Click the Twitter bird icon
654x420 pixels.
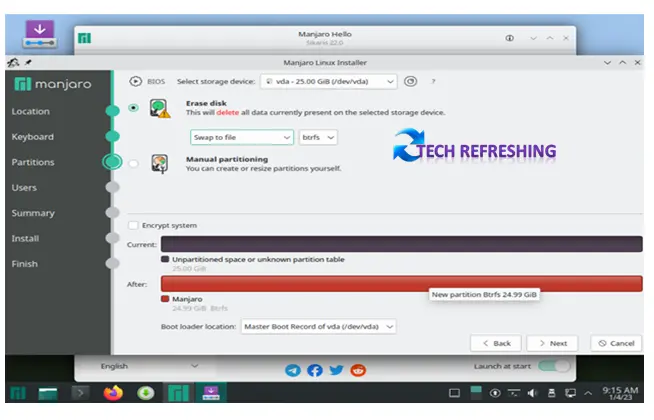pyautogui.click(x=336, y=370)
